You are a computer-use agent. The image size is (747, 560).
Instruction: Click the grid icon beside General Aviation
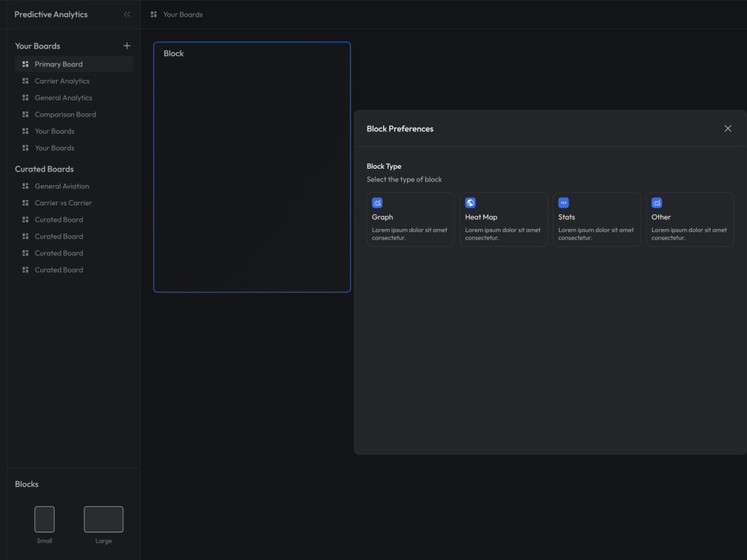tap(25, 186)
